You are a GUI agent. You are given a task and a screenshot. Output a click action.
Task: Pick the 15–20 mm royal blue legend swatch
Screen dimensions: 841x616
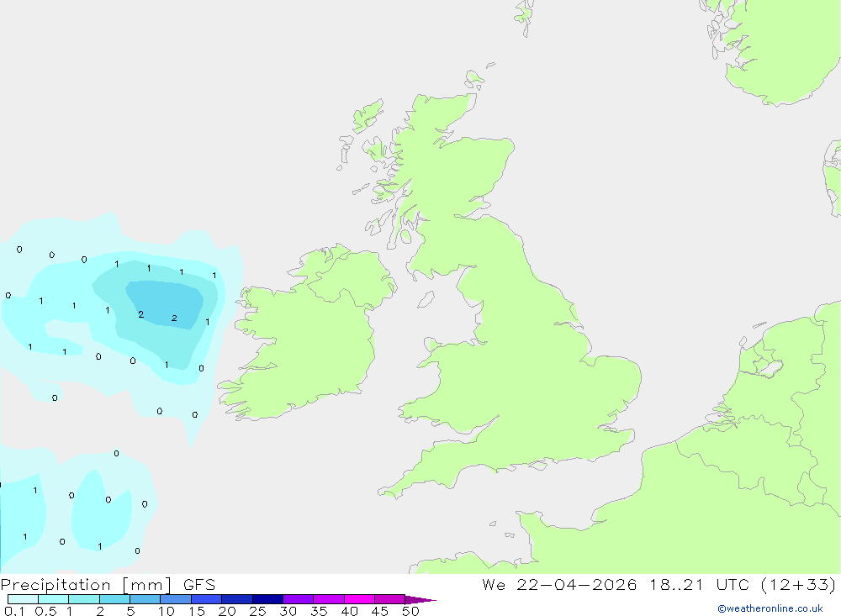[x=206, y=599]
